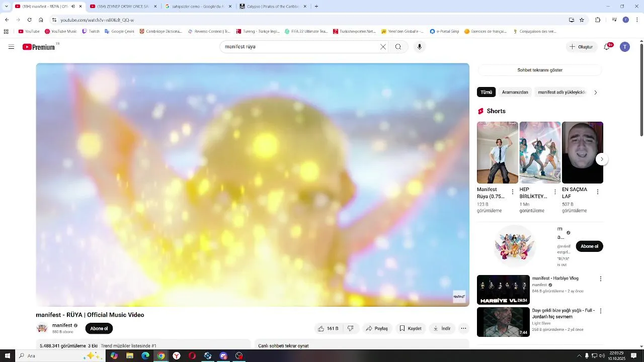
Task: Open options for HEP BİRLİKTEY short
Action: pyautogui.click(x=555, y=192)
